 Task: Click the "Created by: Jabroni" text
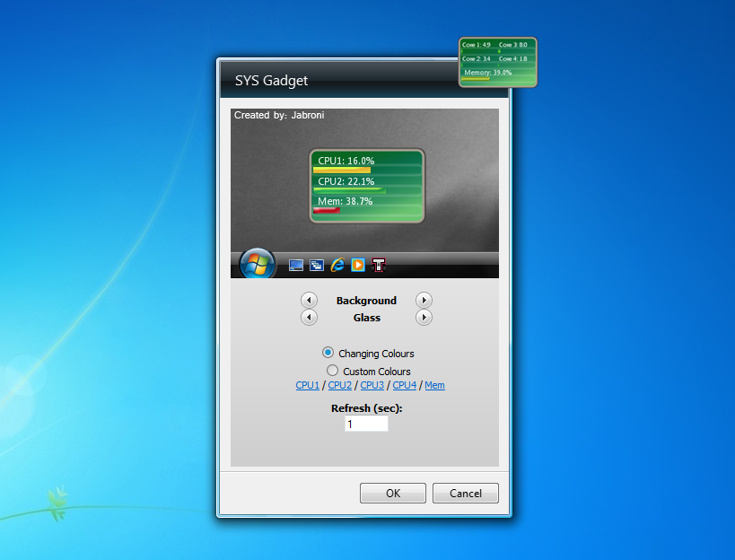point(279,115)
